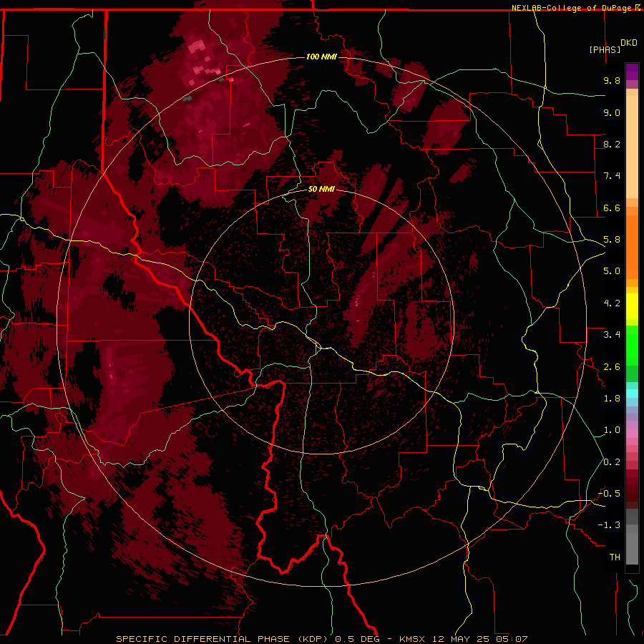Click the 3.4 value on the scale

[612, 335]
